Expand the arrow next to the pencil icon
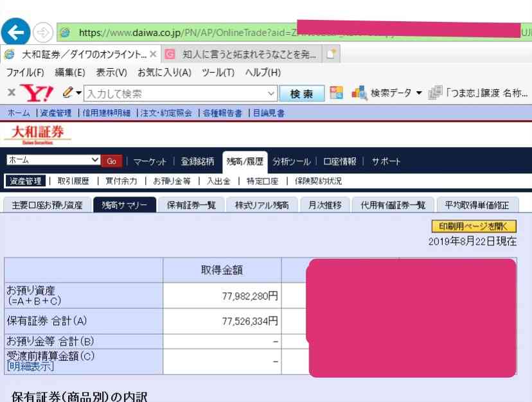This screenshot has width=532, height=402. point(79,92)
